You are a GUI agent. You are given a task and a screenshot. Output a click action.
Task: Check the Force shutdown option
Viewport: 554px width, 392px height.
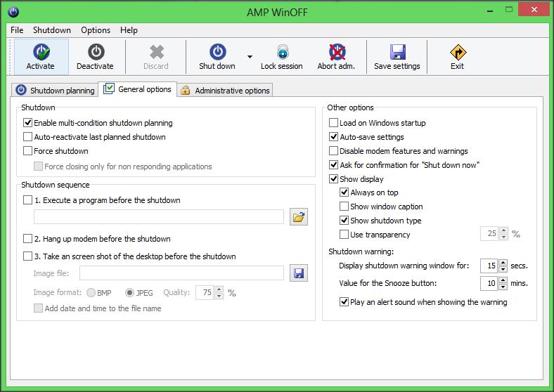[x=27, y=151]
